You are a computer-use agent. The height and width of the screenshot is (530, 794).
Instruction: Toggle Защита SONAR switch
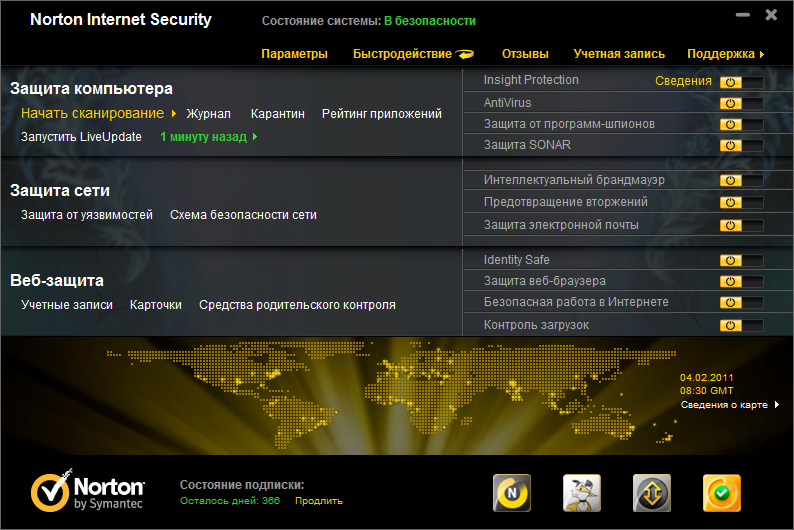pyautogui.click(x=741, y=146)
